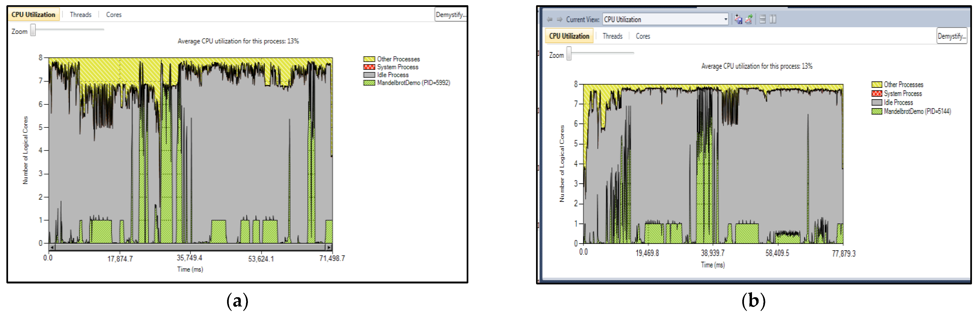This screenshot has height=315, width=980.
Task: Click the back navigation arrow in right toolbar
Action: [549, 19]
